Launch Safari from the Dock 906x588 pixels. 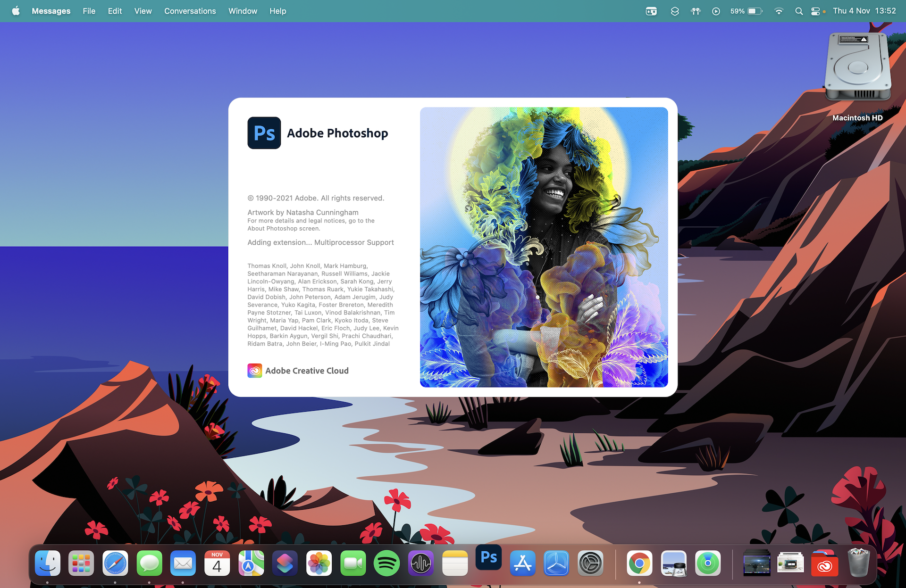tap(115, 563)
